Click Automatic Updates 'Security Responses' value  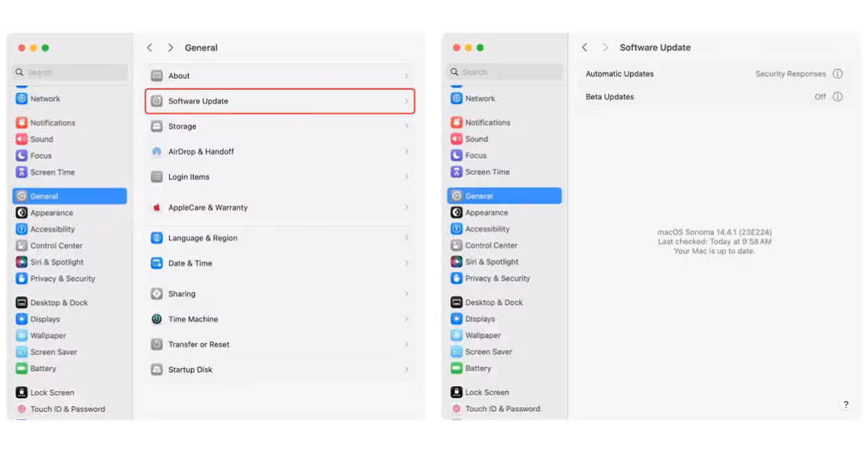coord(791,74)
